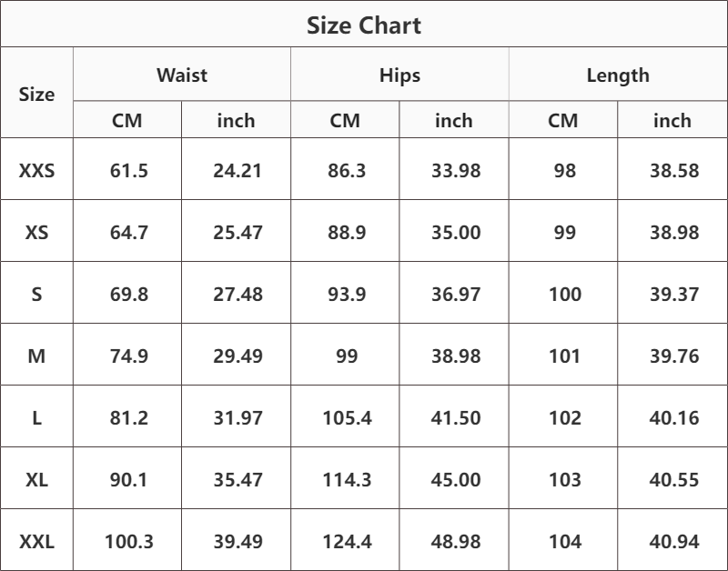Screen dimensions: 728x571
Task: Click the 105.4 hips CM cell
Action: (x=347, y=418)
